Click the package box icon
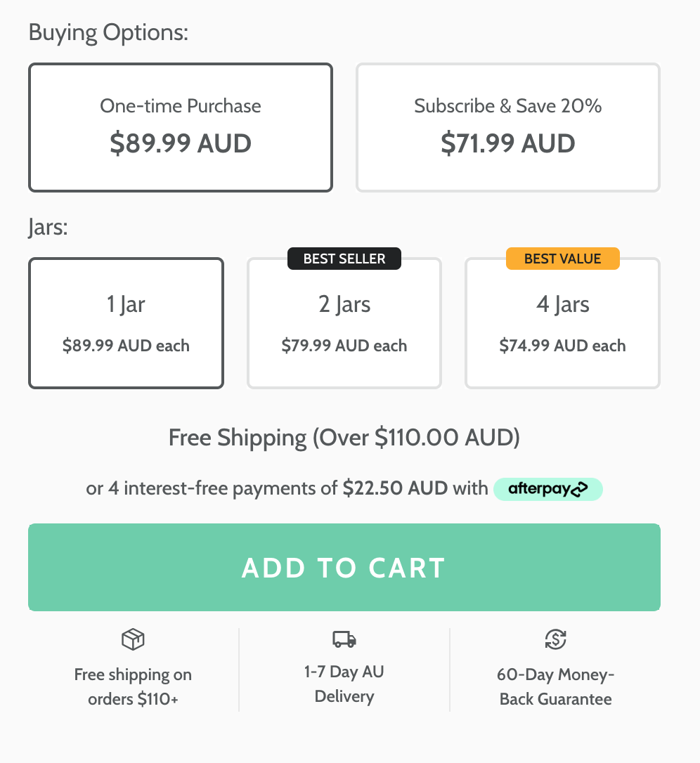Image resolution: width=700 pixels, height=763 pixels. coord(133,639)
